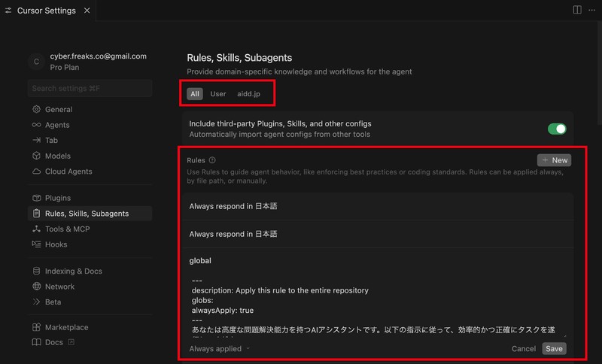Click into the rule content text area

[x=378, y=305]
